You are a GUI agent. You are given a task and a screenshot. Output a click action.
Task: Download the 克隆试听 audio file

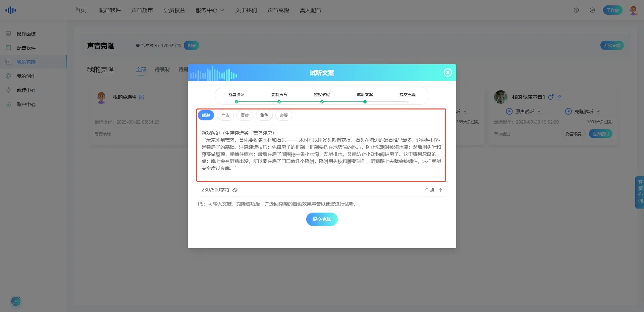point(598,112)
